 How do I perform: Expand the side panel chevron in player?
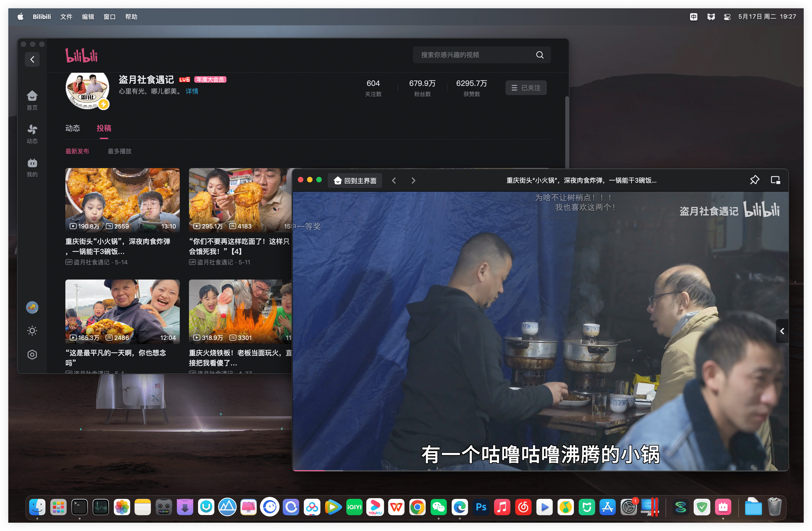click(x=782, y=331)
